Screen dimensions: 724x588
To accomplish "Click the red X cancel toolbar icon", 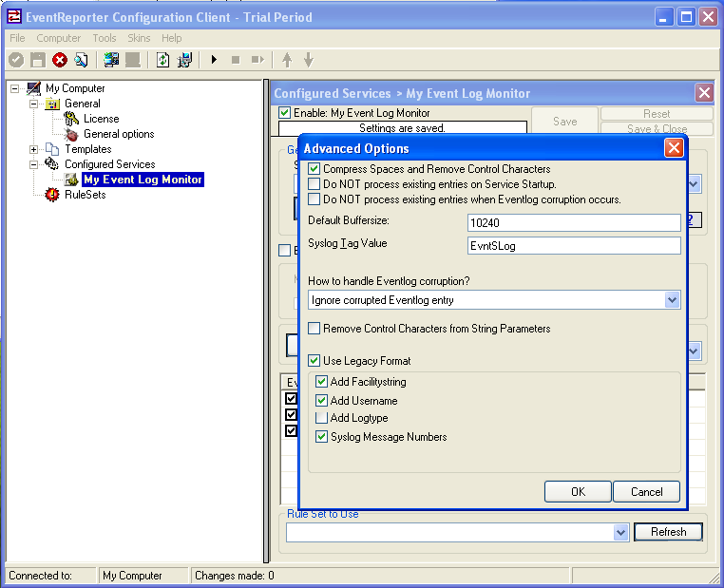I will [60, 60].
